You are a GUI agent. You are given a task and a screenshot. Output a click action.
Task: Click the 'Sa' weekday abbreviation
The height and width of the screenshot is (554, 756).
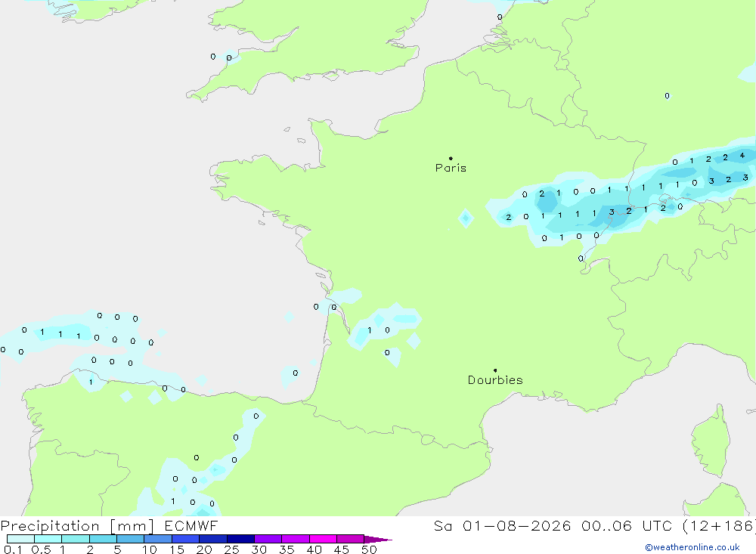[x=442, y=526]
